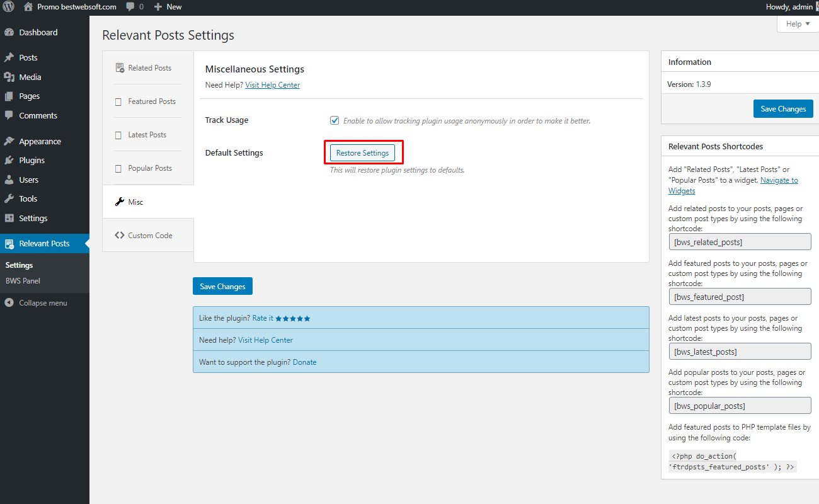
Task: Click the Comments bubble icon in sidebar
Action: 9,116
